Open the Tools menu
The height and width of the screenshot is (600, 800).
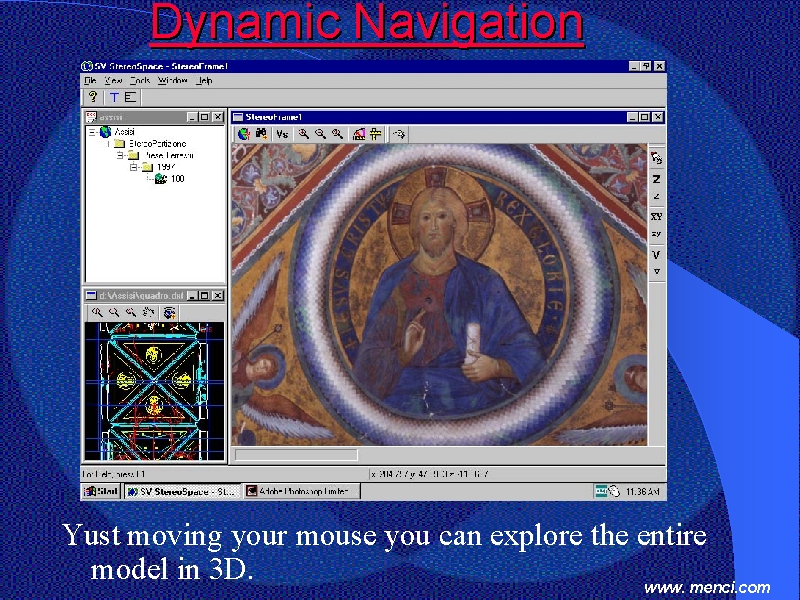click(139, 81)
